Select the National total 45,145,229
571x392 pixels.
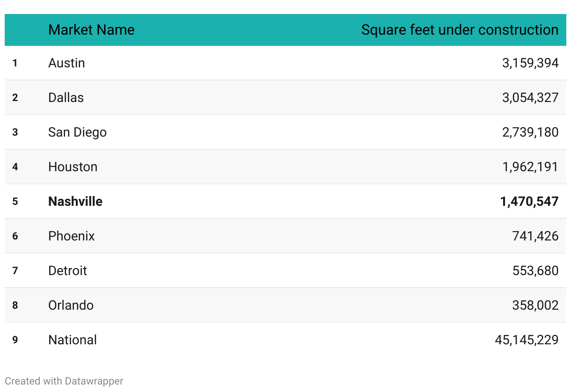526,340
